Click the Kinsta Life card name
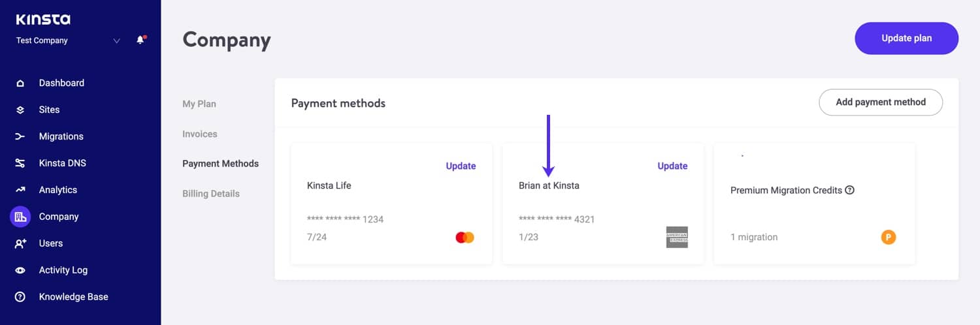The height and width of the screenshot is (325, 980). [x=329, y=185]
